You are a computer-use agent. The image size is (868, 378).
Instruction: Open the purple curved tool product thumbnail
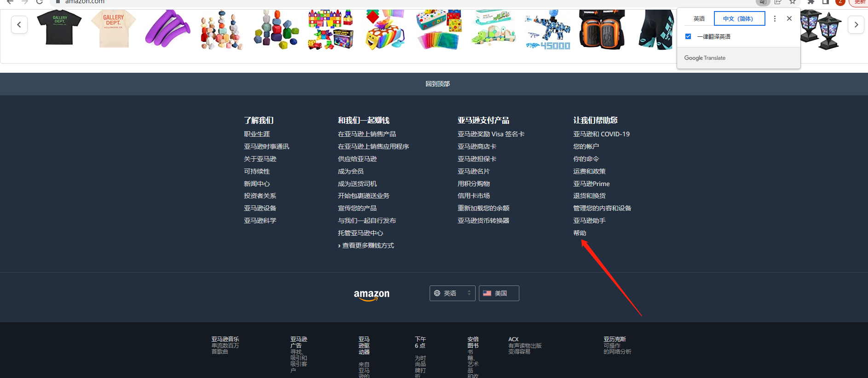tap(167, 29)
